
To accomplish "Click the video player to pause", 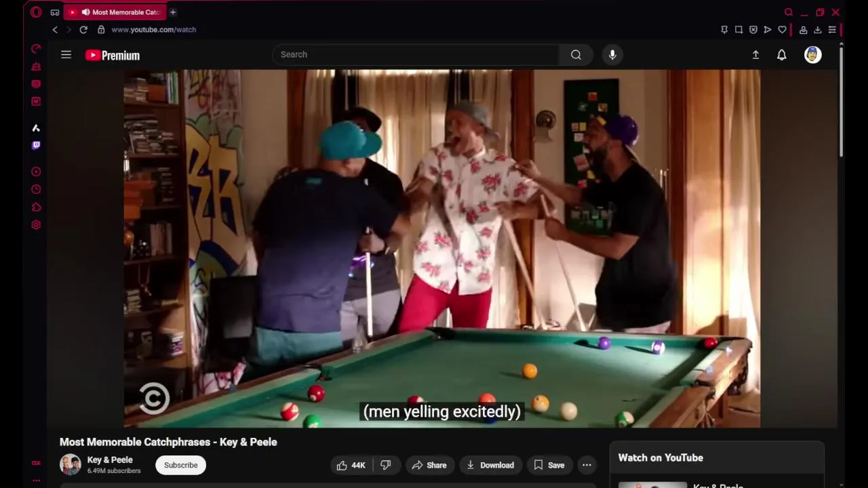I will 441,248.
